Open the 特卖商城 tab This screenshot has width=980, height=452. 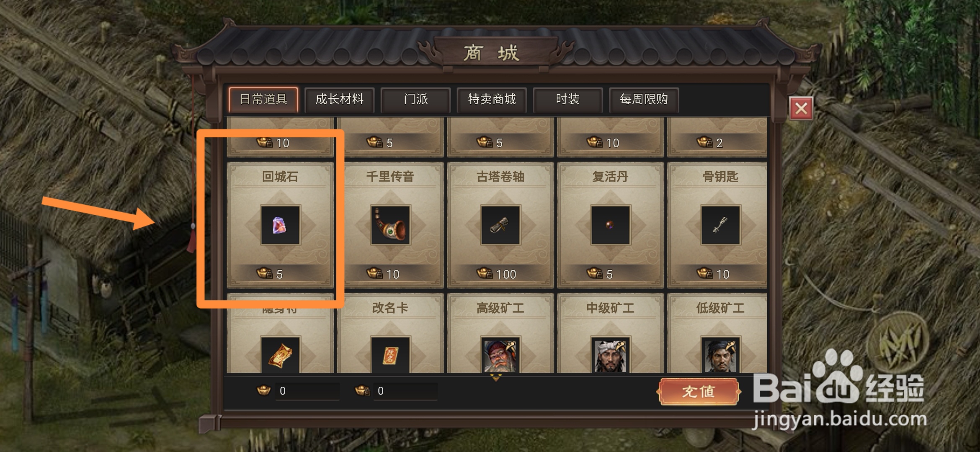[492, 100]
